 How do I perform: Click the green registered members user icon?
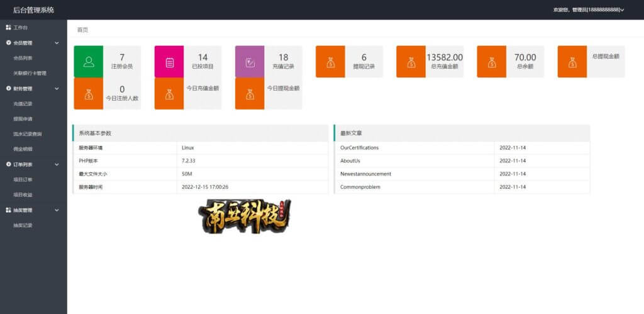click(x=88, y=62)
